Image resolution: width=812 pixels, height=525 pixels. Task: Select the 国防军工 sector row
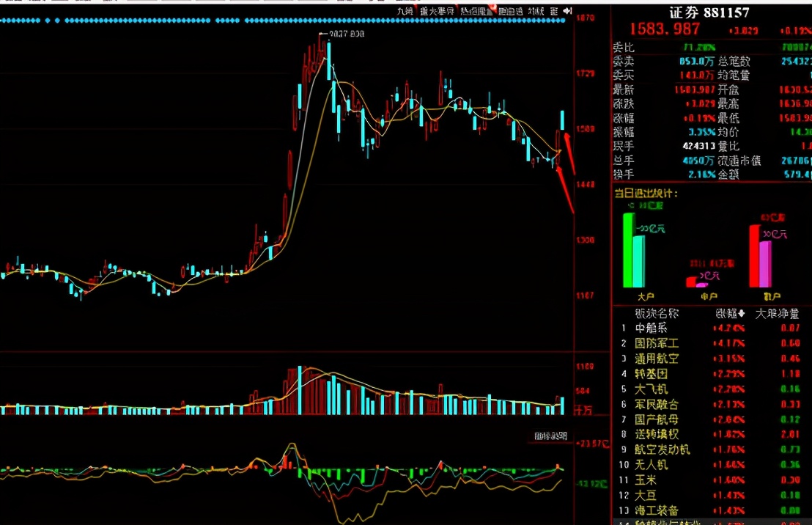coord(712,343)
